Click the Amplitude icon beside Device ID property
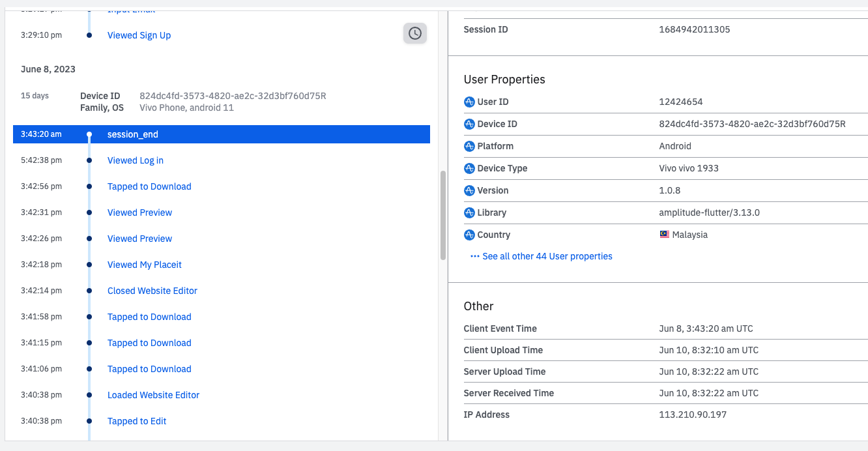This screenshot has width=868, height=451. click(x=469, y=124)
